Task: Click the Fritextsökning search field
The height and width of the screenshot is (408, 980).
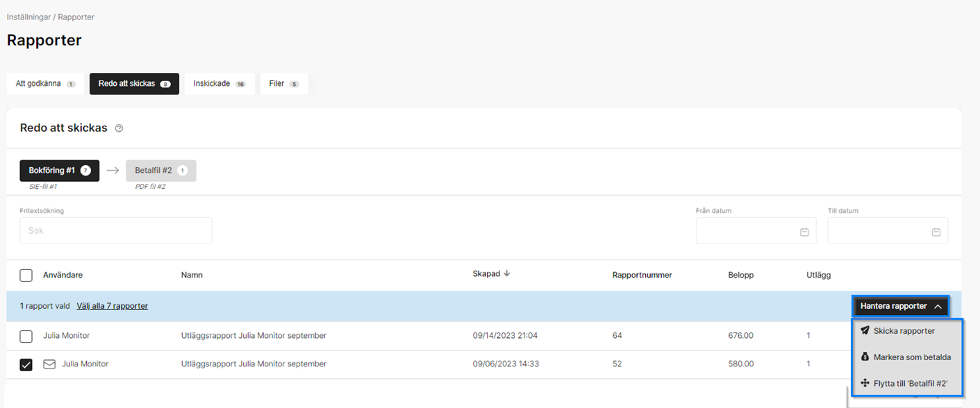Action: pyautogui.click(x=116, y=231)
